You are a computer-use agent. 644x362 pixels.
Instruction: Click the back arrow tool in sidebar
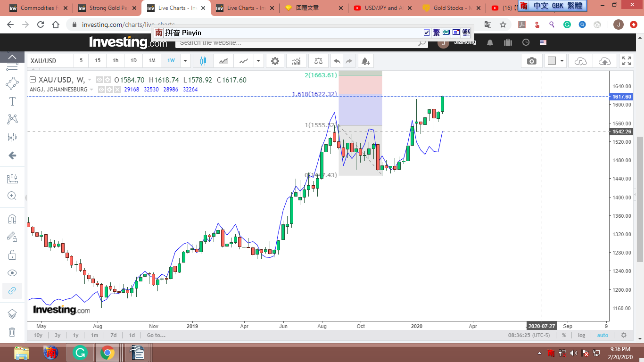coord(12,155)
